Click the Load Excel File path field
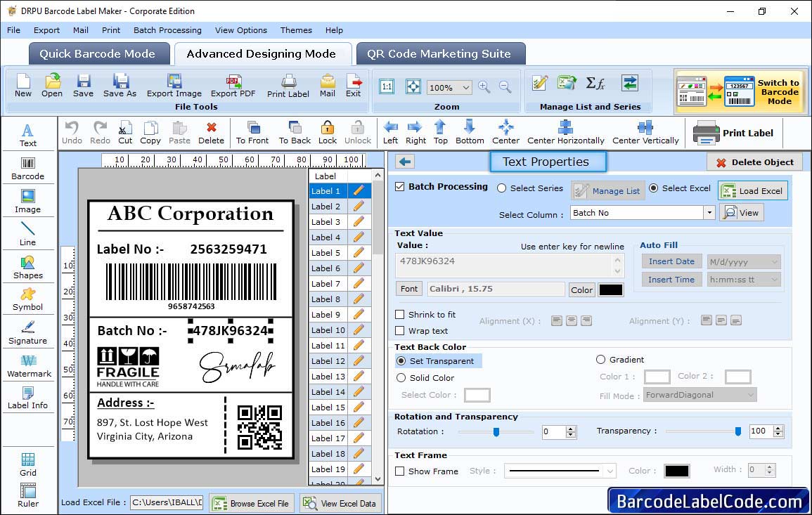Image resolution: width=812 pixels, height=515 pixels. coord(167,502)
